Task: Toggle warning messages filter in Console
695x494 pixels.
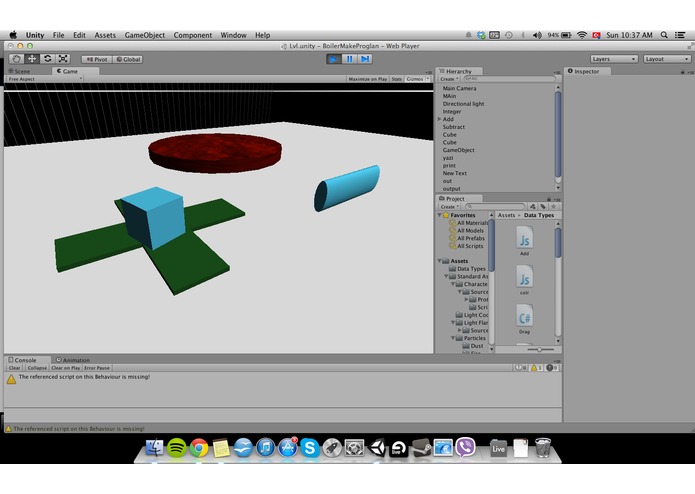Action: (536, 368)
